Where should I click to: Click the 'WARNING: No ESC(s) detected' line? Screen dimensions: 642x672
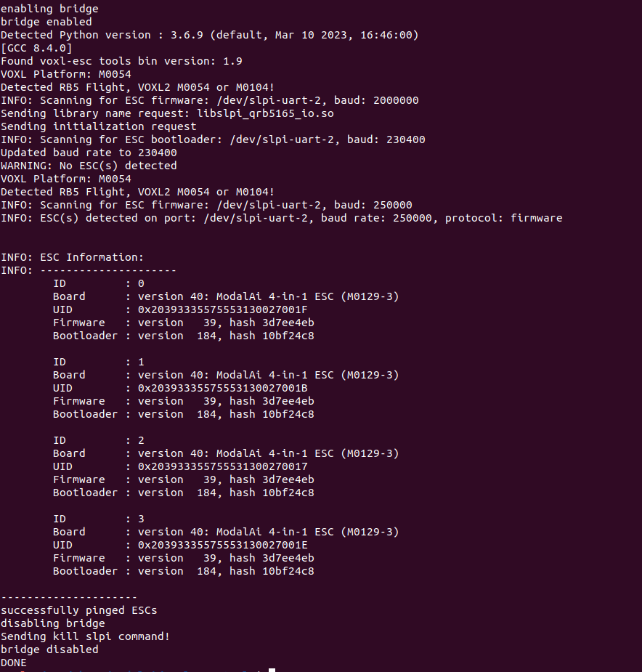point(89,166)
